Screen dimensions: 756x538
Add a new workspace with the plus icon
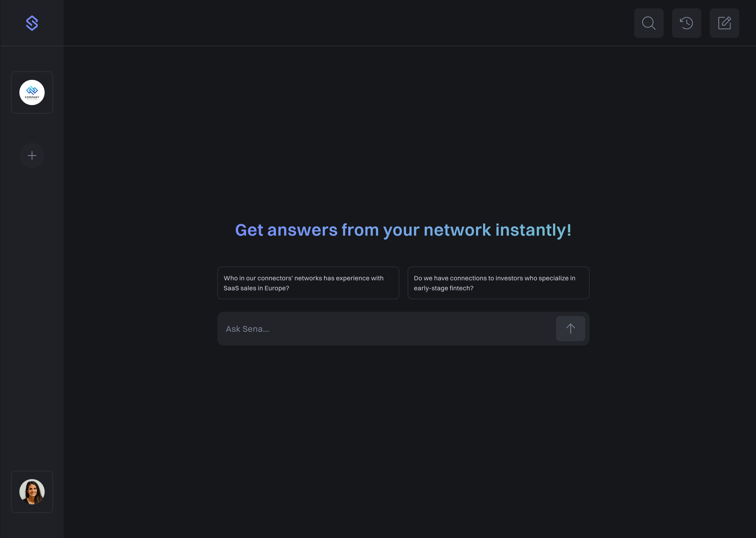click(32, 155)
